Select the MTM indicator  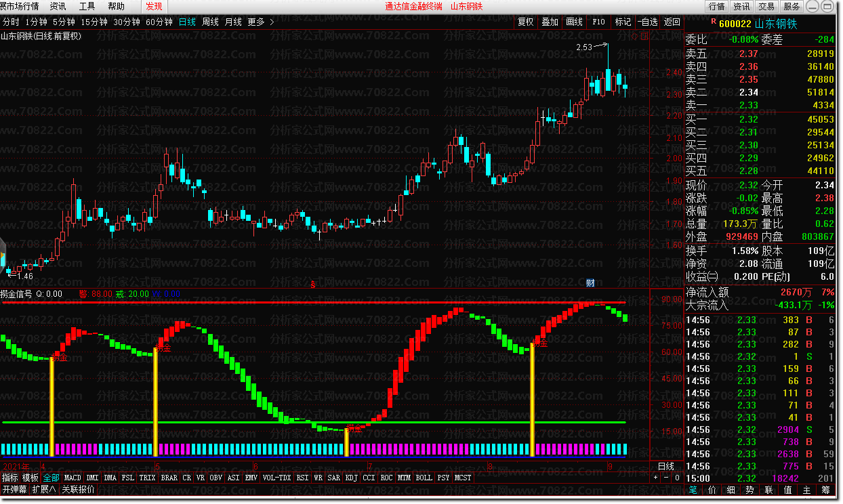click(x=404, y=478)
